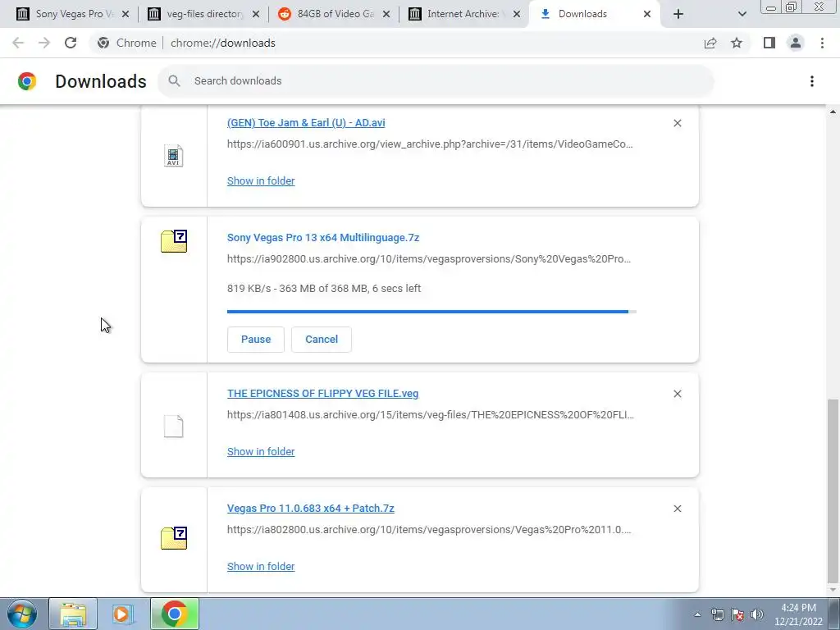The width and height of the screenshot is (840, 630).
Task: Click the veg-files source URL text
Action: (x=430, y=414)
